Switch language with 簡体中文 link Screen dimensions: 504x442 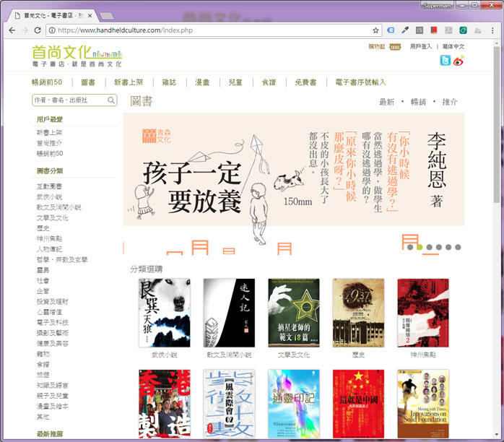(453, 47)
